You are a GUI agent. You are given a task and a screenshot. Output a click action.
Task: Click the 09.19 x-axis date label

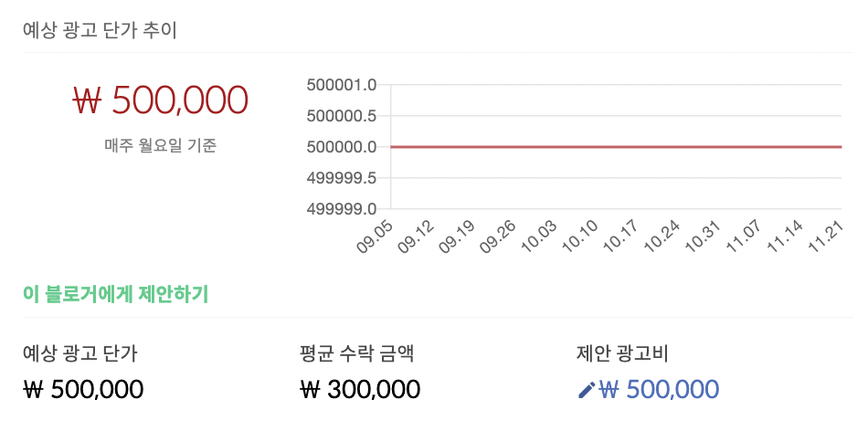click(457, 237)
